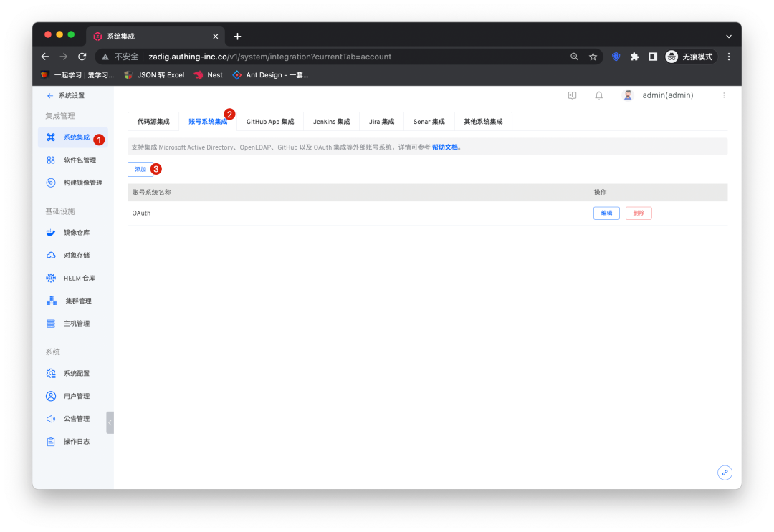Click the 系统集成 sidebar icon

point(51,137)
